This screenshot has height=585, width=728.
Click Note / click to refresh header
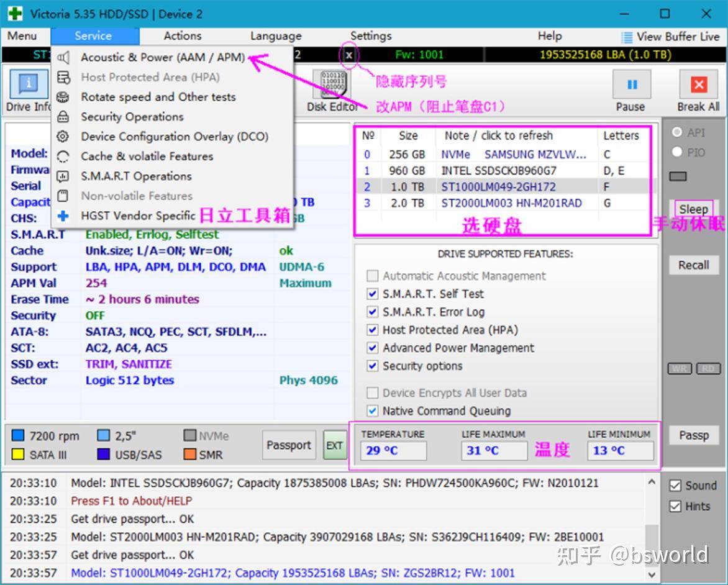499,135
